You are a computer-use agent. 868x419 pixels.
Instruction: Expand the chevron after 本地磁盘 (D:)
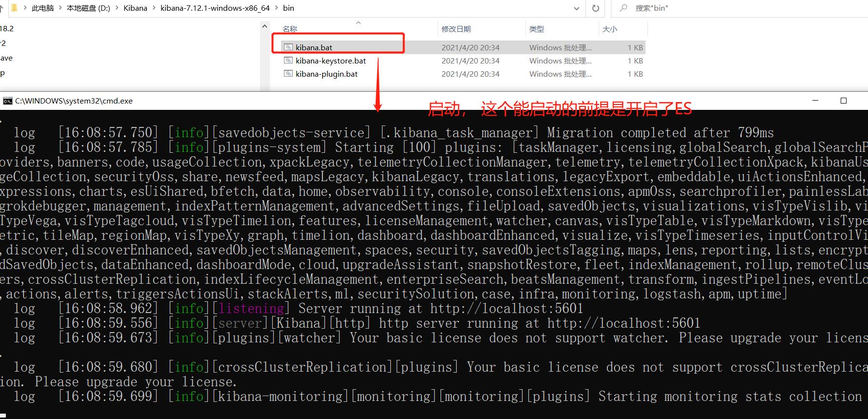tap(118, 8)
